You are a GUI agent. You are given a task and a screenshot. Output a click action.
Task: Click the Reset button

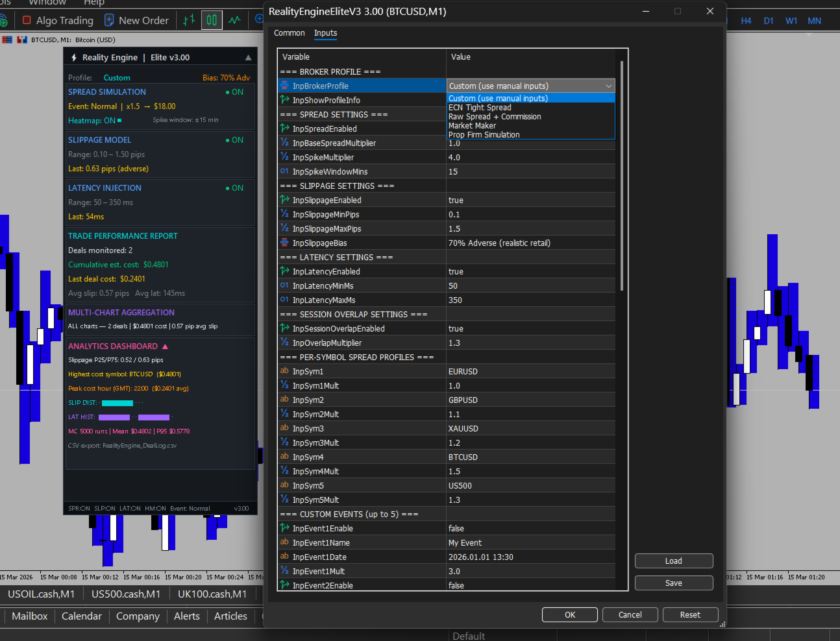tap(690, 615)
